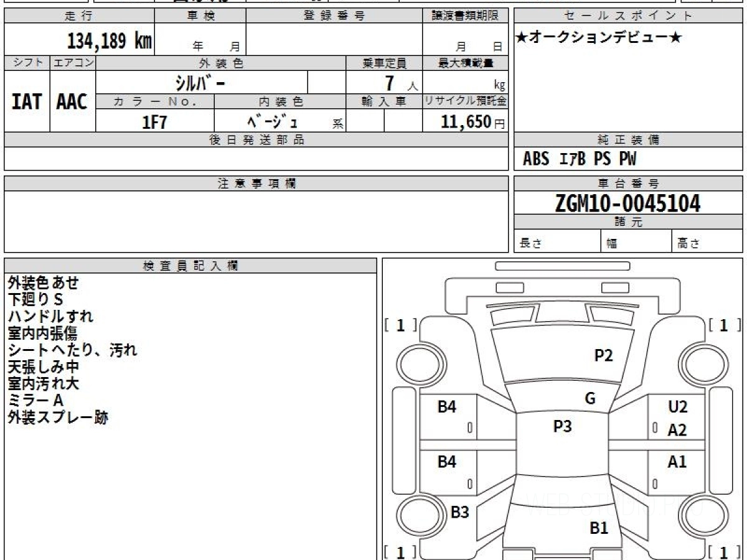Select the 登録番号 header
The image size is (747, 560).
[334, 16]
